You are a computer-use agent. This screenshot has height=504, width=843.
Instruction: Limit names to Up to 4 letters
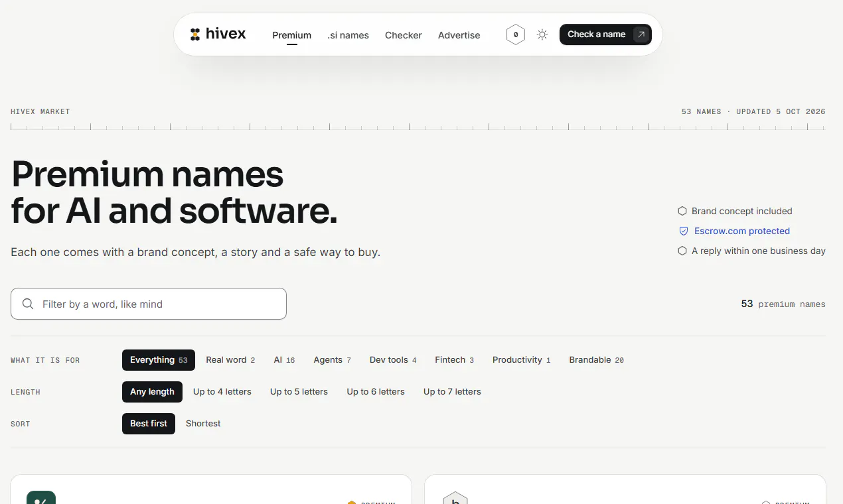click(x=222, y=392)
